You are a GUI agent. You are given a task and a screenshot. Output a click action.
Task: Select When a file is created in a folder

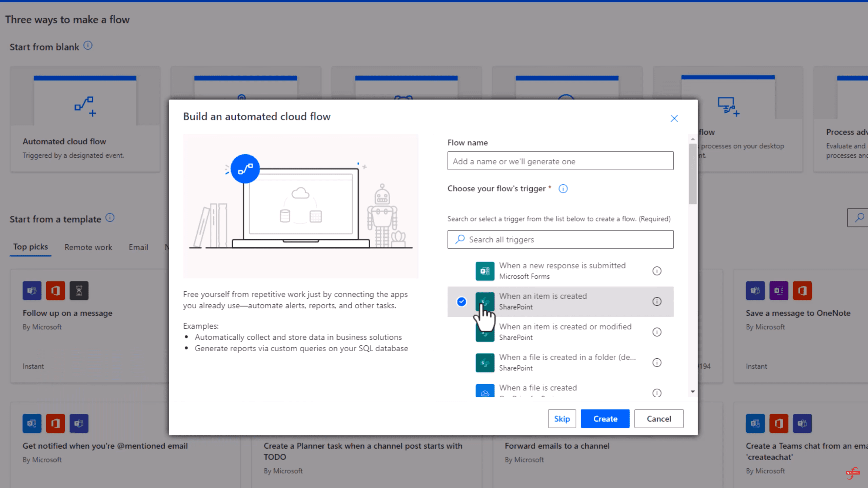coord(560,363)
